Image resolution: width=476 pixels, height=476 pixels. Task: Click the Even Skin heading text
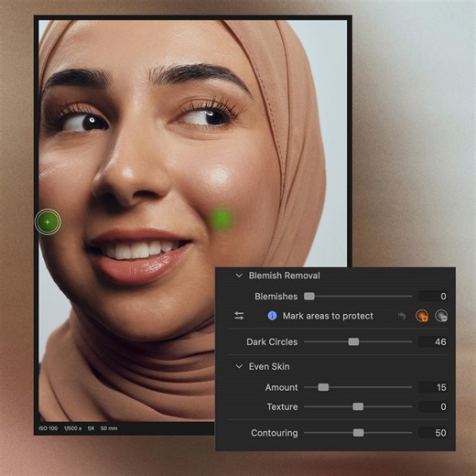click(269, 366)
